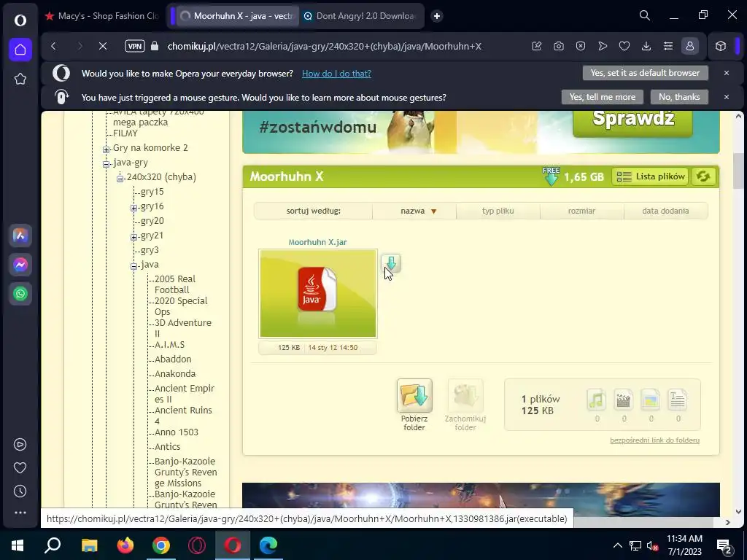Screen dimensions: 747x560
Task: Sort files by typ pliku
Action: 498,211
